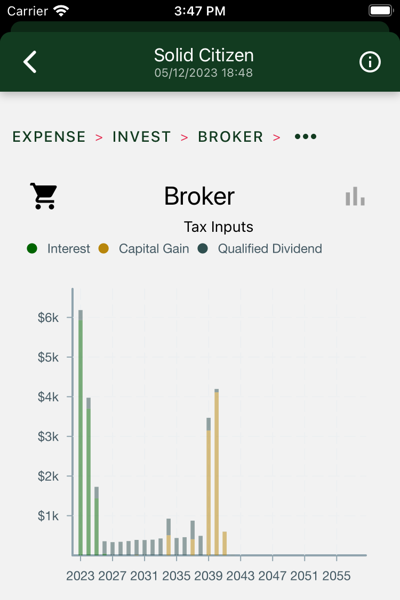Navigate to INVEST breadcrumb
Viewport: 400px width, 600px height.
point(141,137)
